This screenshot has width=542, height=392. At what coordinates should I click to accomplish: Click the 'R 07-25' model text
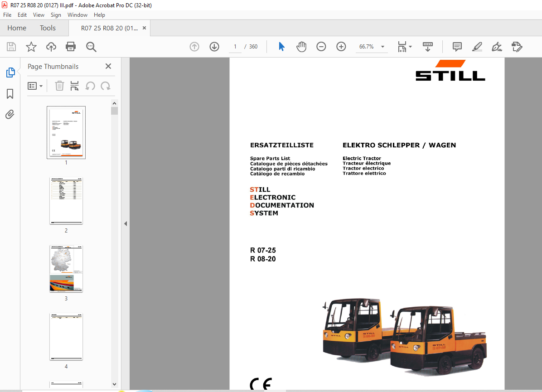coord(263,250)
